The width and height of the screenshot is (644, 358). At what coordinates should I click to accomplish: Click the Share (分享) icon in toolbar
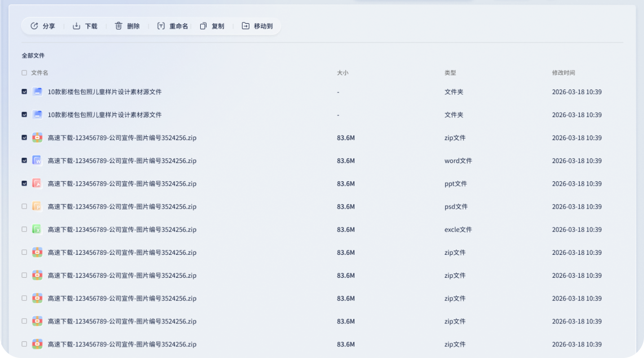[x=34, y=26]
